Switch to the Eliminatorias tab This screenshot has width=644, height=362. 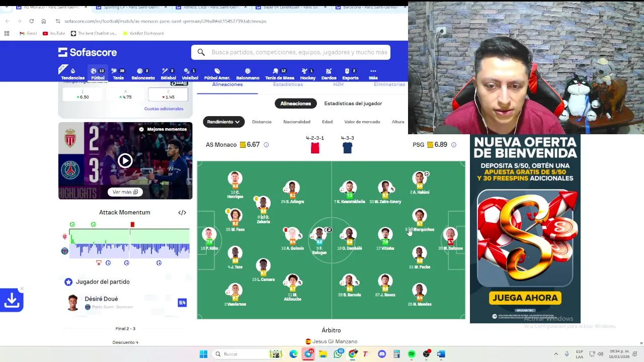point(389,84)
